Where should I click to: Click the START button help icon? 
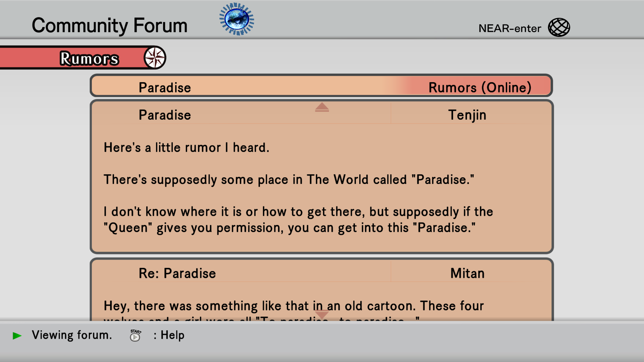pyautogui.click(x=136, y=335)
